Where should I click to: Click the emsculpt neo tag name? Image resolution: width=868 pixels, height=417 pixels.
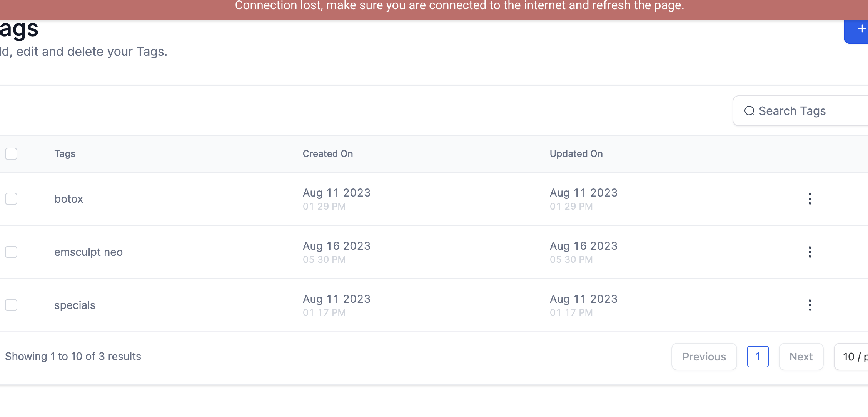coord(88,252)
